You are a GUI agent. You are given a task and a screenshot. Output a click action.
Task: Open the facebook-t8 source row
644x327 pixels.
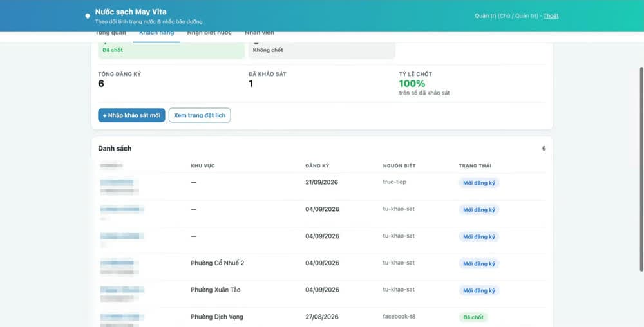322,317
